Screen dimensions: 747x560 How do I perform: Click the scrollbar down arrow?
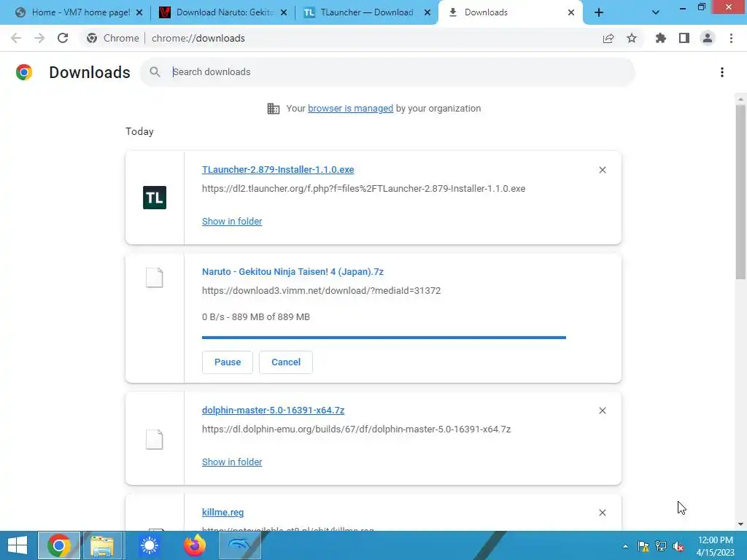740,524
